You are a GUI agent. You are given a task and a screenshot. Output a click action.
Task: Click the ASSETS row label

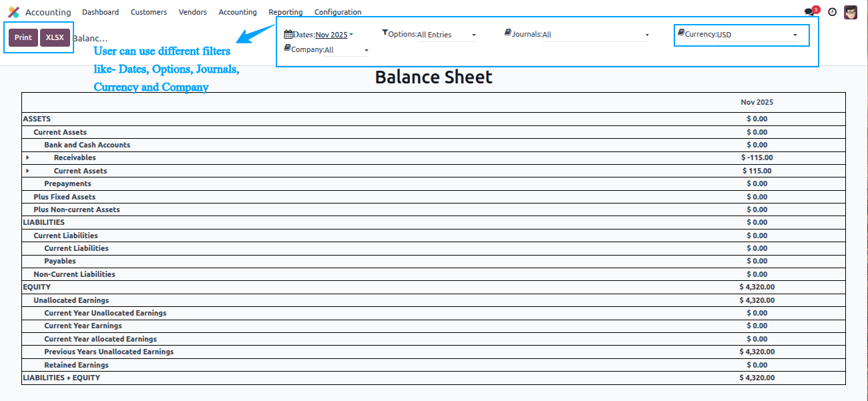[x=37, y=119]
